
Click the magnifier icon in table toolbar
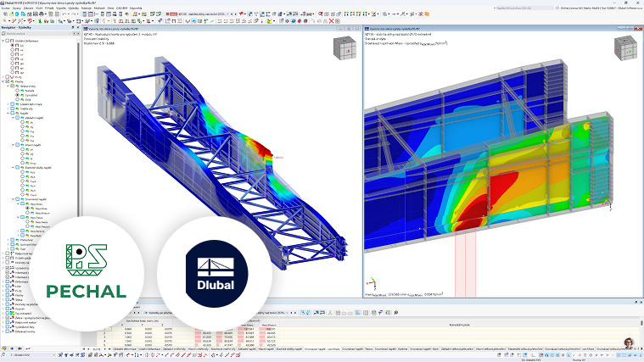click(396, 313)
